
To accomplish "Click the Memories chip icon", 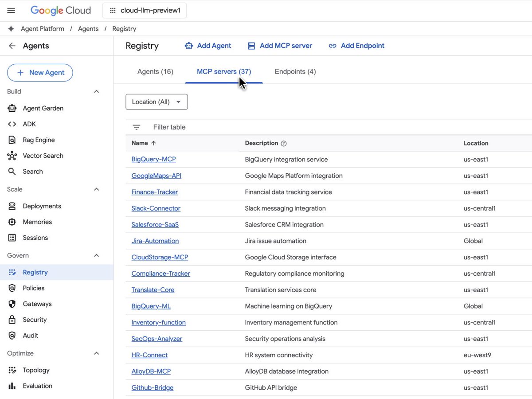I will coord(12,222).
